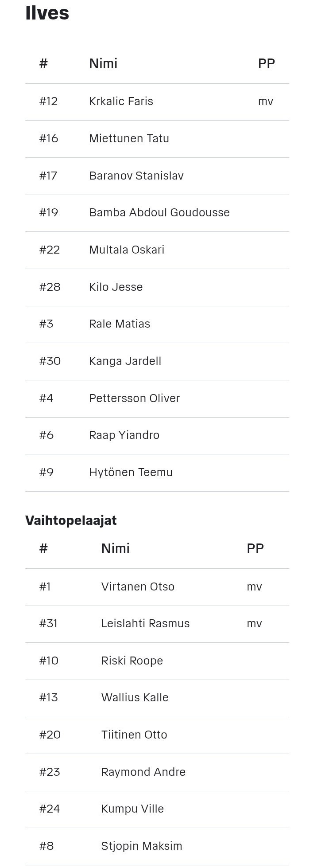Click Raymond Andre name
Image resolution: width=325 pixels, height=868 pixels.
point(143,772)
